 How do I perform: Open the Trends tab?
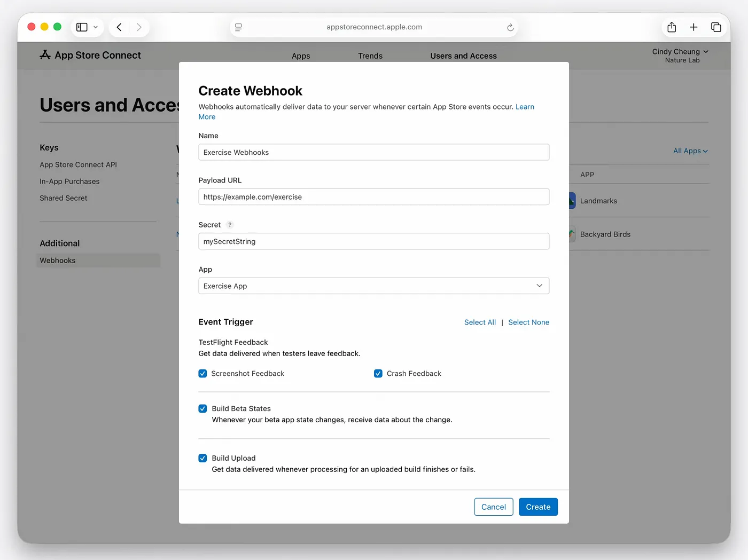370,56
